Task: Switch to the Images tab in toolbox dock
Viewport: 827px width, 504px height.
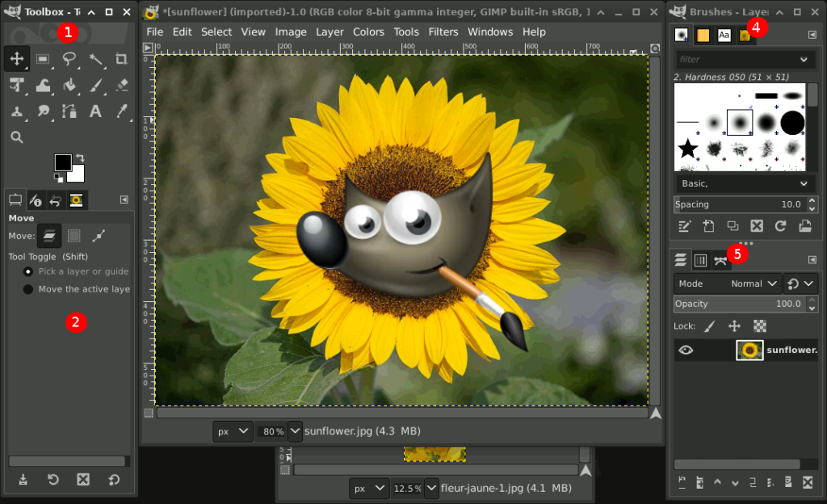Action: [x=76, y=199]
